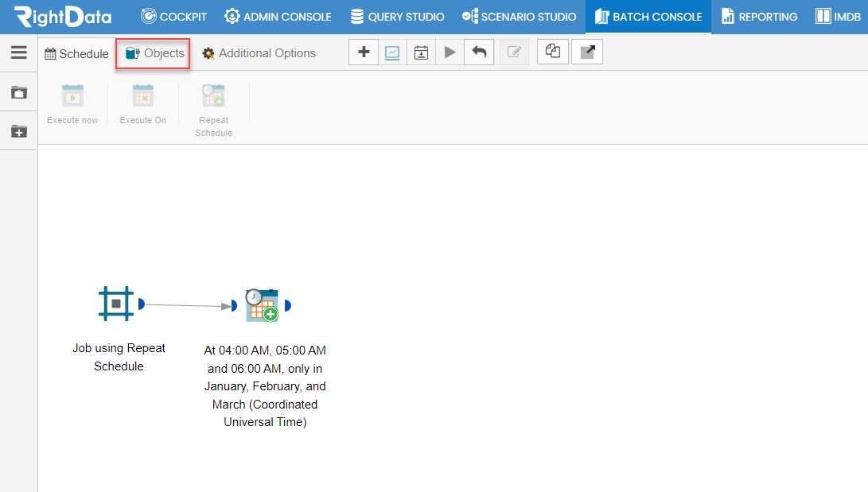Click the chart image toolbar icon
The image size is (868, 492).
coord(392,52)
